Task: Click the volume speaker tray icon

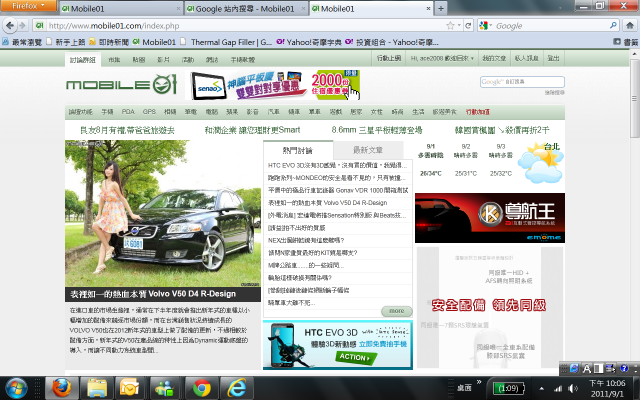Action: click(573, 388)
